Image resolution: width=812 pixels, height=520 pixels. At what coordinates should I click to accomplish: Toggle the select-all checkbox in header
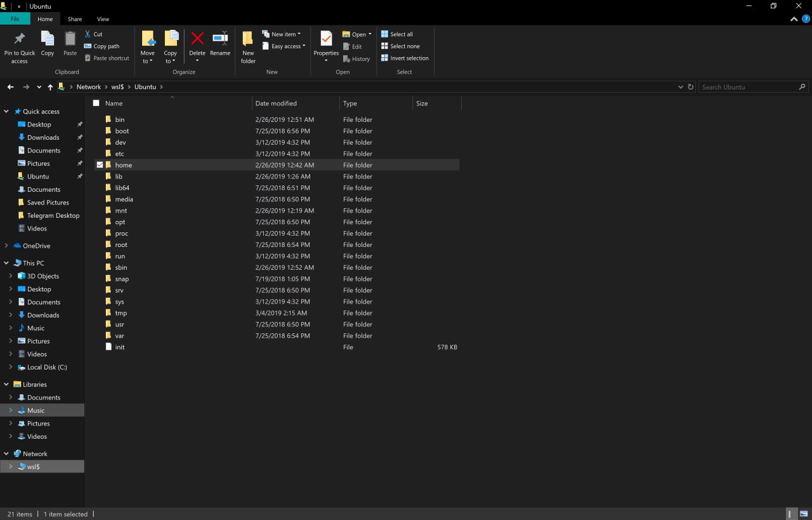96,103
